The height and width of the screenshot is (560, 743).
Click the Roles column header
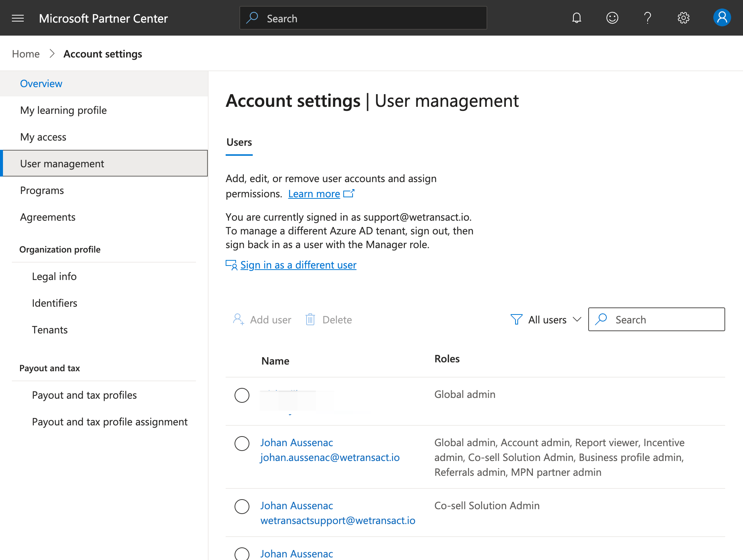point(447,359)
